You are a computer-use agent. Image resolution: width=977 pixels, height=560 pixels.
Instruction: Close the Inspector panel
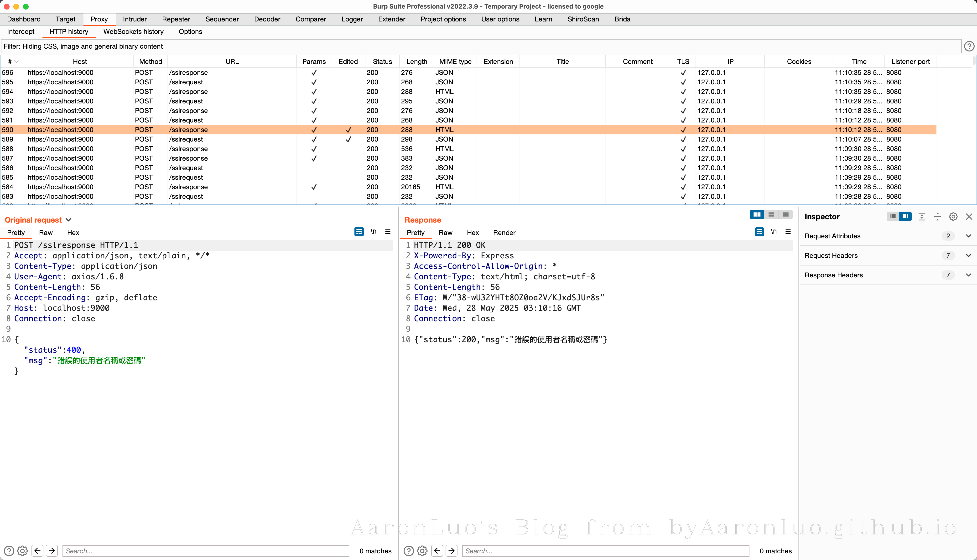click(x=969, y=217)
